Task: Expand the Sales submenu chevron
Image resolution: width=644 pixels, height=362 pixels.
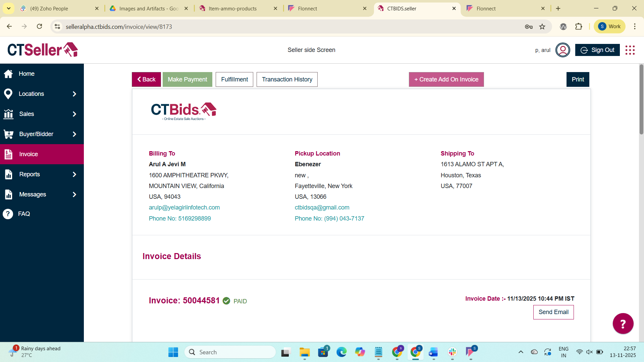Action: point(74,114)
